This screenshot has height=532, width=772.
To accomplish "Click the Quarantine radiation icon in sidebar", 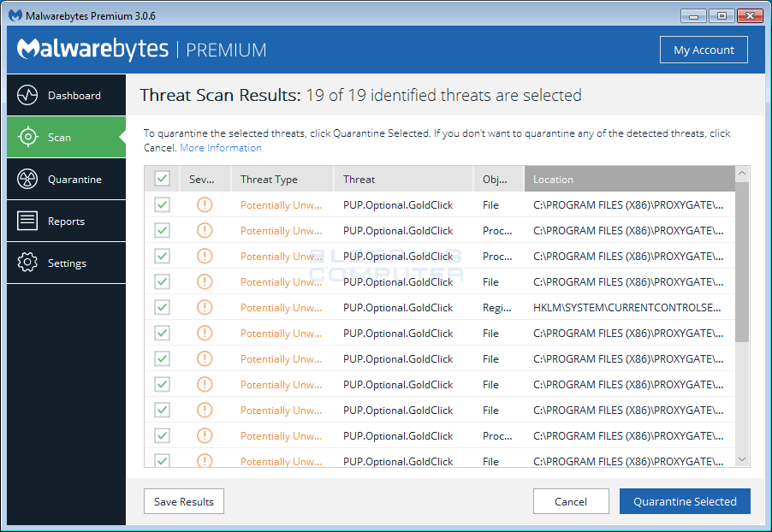I will click(27, 179).
